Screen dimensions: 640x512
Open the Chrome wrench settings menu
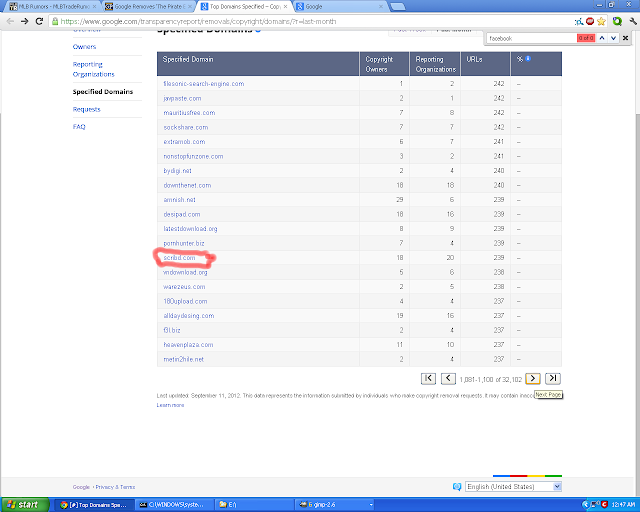point(633,21)
